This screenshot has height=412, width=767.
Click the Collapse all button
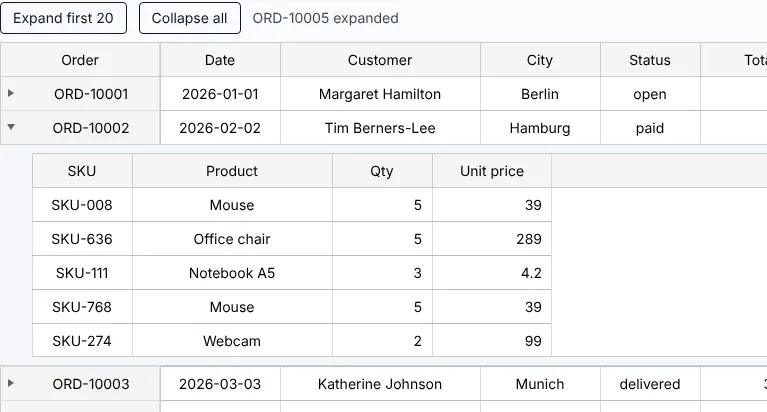190,18
